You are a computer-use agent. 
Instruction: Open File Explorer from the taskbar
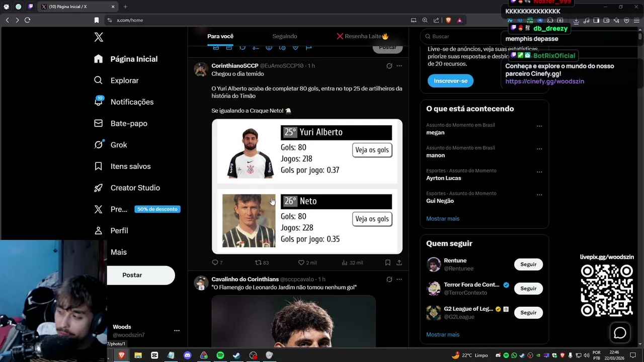coord(138,355)
